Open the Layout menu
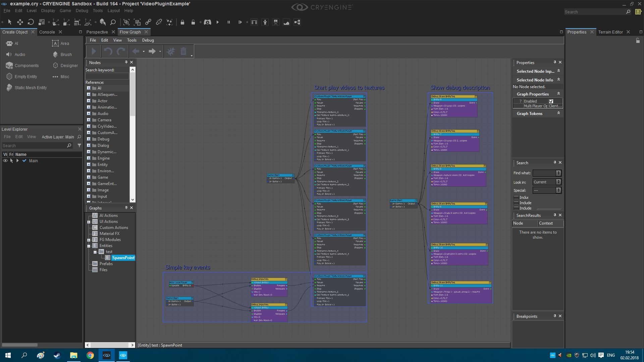This screenshot has width=644, height=362. pos(114,11)
